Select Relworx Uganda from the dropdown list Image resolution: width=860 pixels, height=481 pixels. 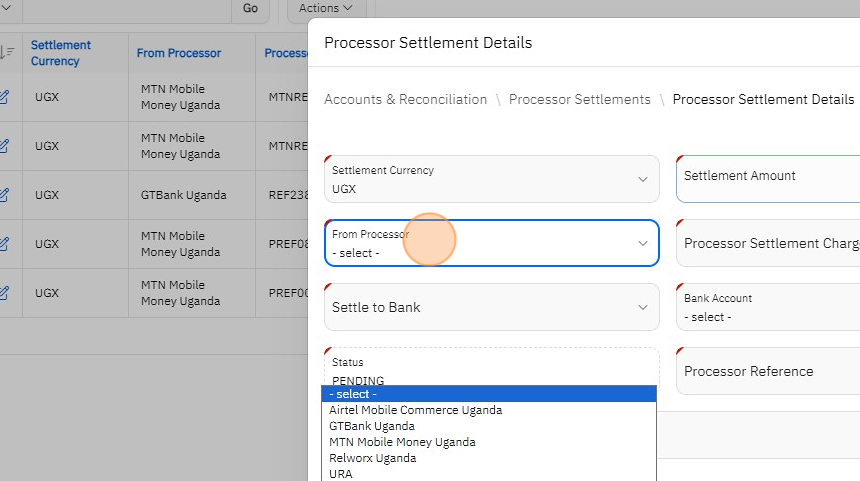point(373,458)
